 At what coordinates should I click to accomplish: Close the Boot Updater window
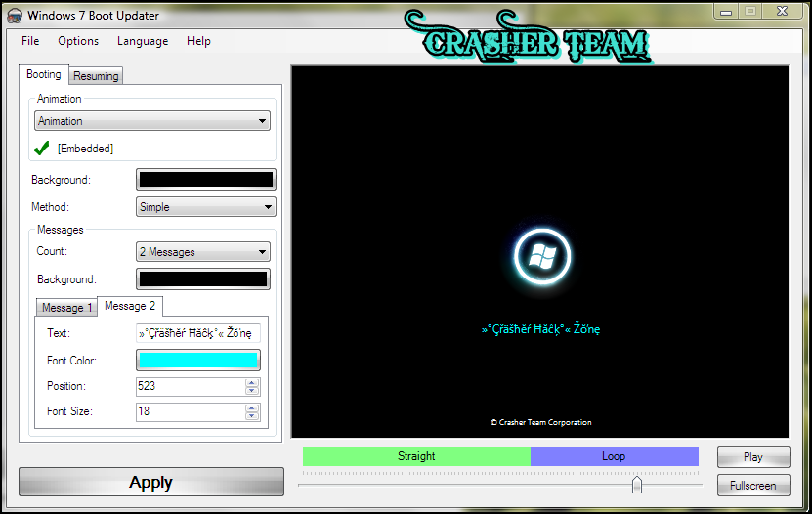coord(782,12)
